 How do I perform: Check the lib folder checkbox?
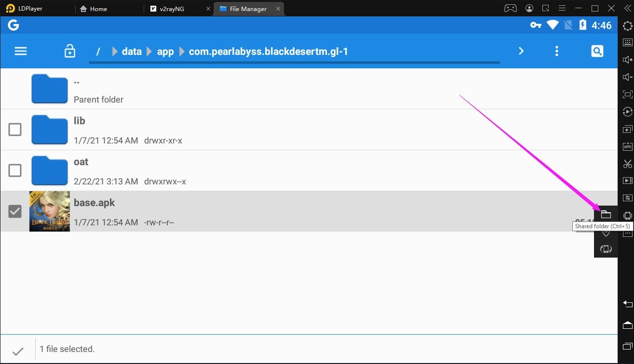pos(15,130)
